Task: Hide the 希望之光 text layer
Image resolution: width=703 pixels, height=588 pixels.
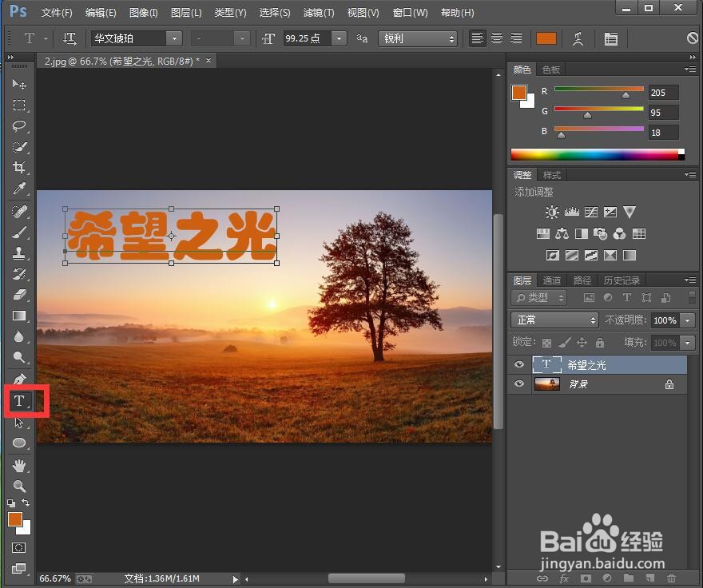Action: [519, 364]
